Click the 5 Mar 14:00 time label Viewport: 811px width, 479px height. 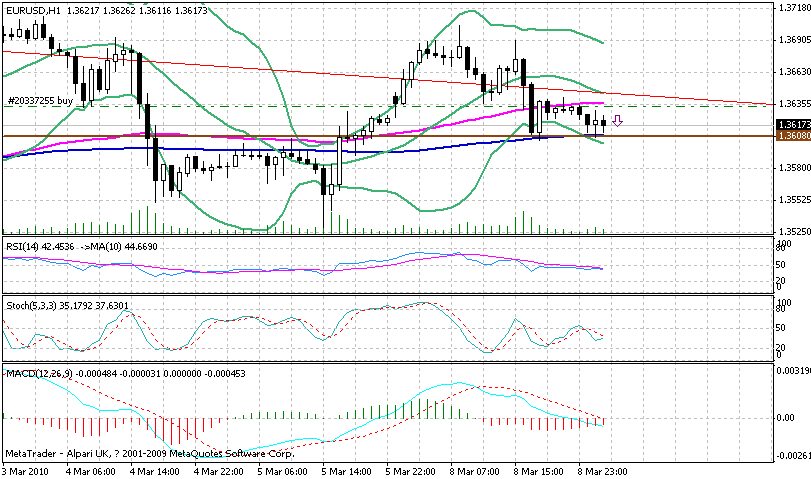pyautogui.click(x=347, y=472)
